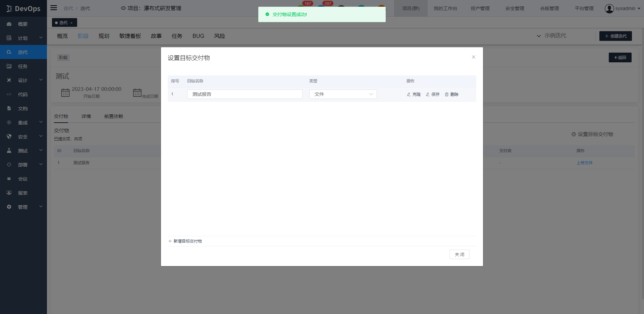This screenshot has height=314, width=644.
Task: Open 平台管理 in top navigation
Action: point(584,8)
